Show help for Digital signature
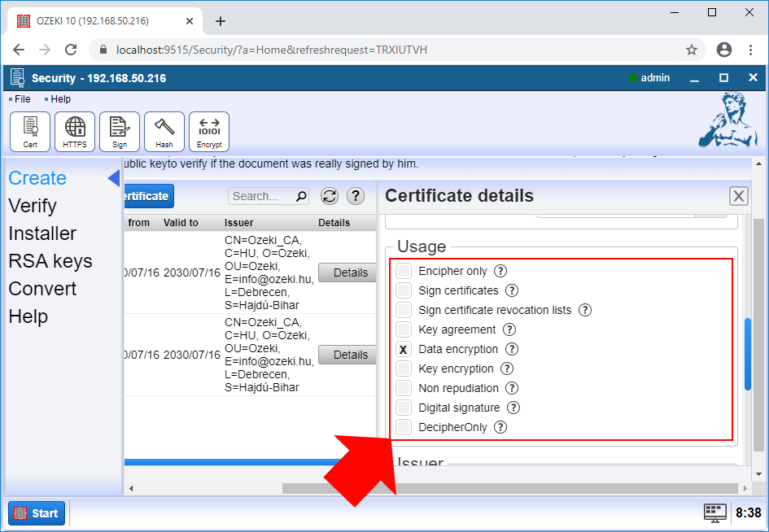Image resolution: width=769 pixels, height=532 pixels. pos(513,408)
